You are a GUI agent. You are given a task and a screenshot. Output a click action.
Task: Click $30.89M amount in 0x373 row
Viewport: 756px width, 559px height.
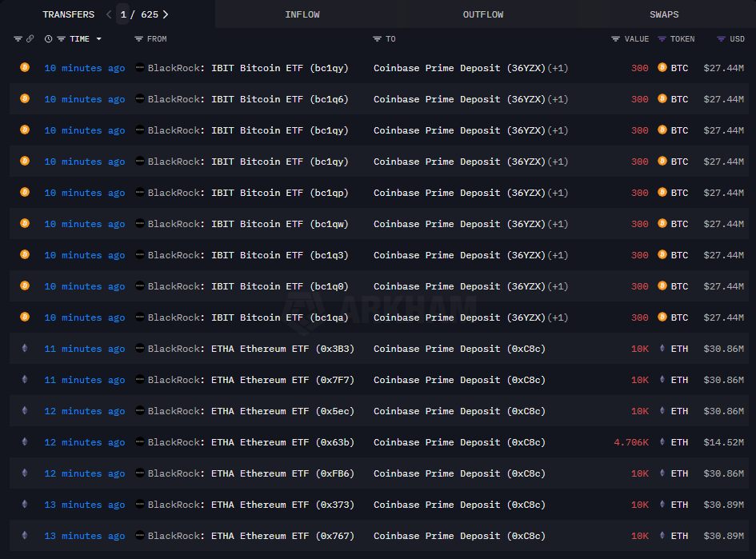pyautogui.click(x=723, y=505)
